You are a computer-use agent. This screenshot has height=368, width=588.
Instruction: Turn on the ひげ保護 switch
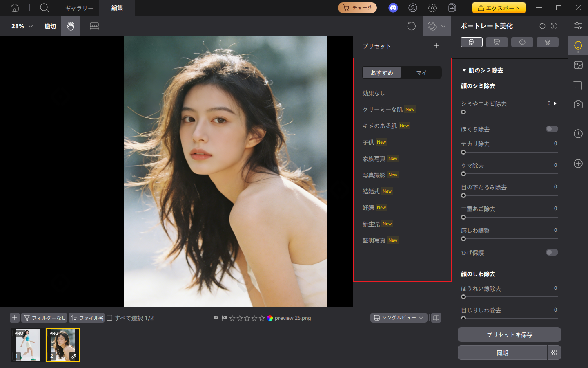click(552, 252)
